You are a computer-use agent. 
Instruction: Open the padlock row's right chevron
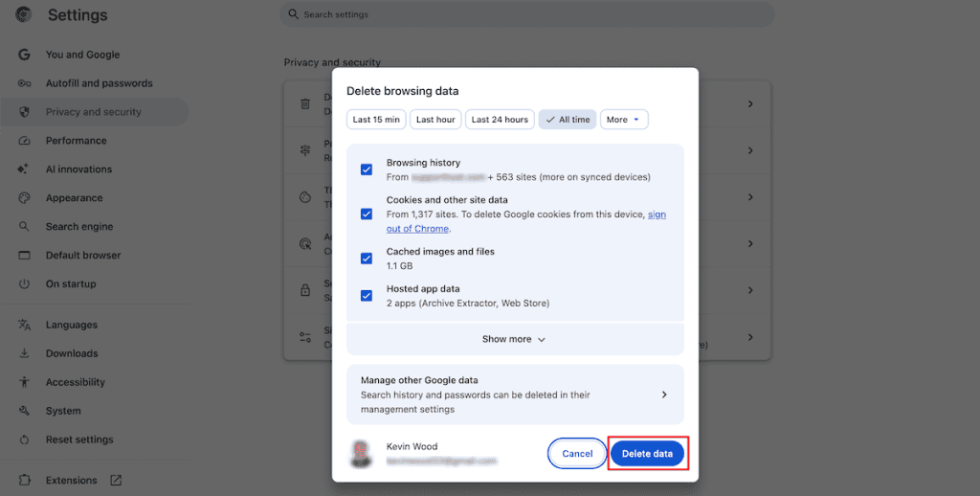(x=750, y=290)
